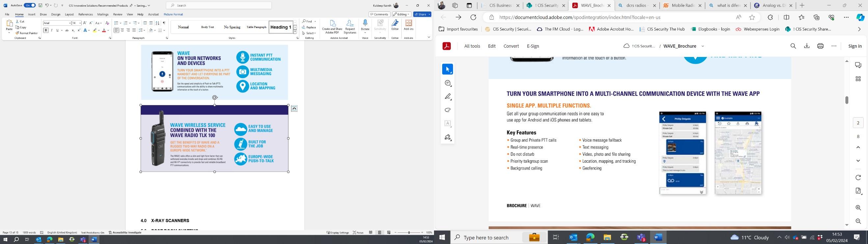This screenshot has height=244, width=868.
Task: Print the PDF from Acrobat toolbar
Action: pos(820,46)
